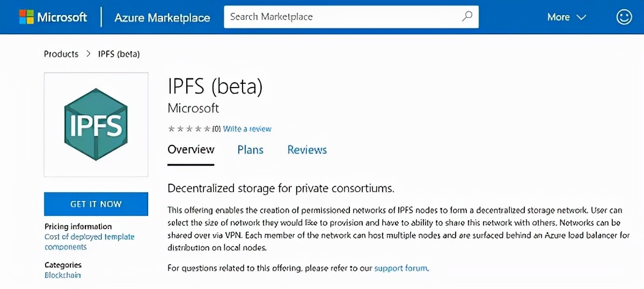Click the IPFS (beta) breadcrumb
The width and height of the screenshot is (644, 289).
[x=119, y=54]
